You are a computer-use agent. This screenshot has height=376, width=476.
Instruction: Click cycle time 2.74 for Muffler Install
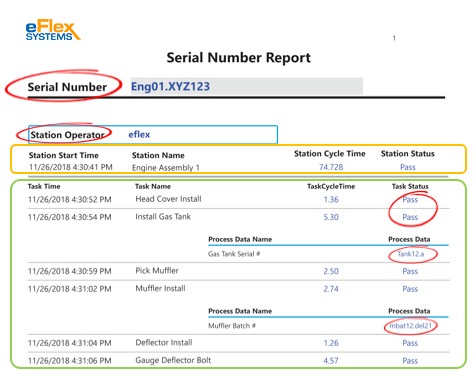click(331, 289)
